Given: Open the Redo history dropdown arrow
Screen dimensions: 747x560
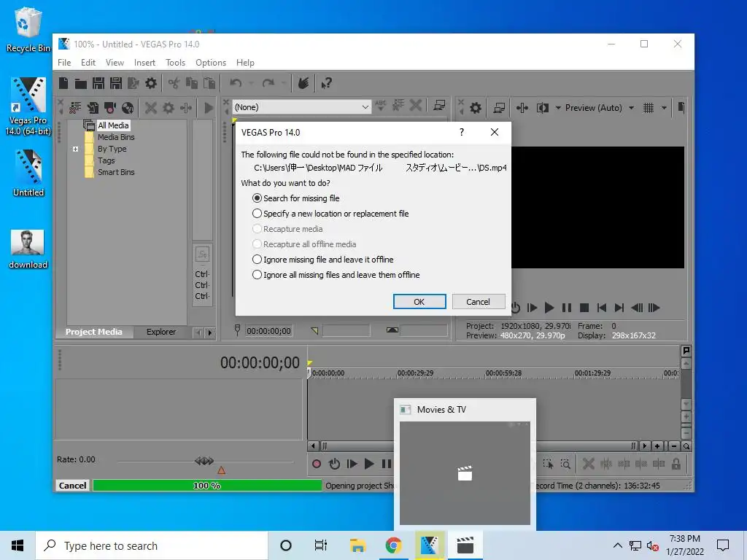Looking at the screenshot, I should tap(284, 83).
